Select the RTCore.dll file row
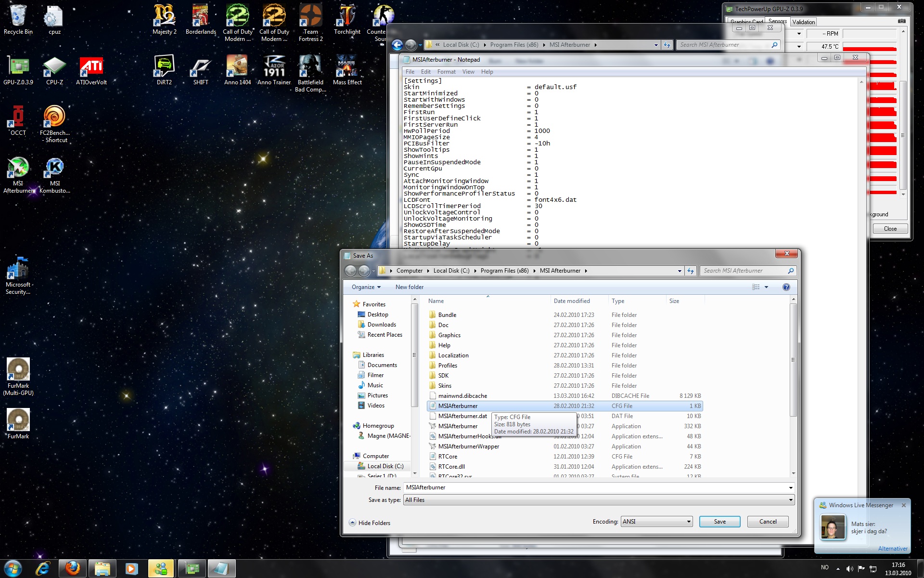924x578 pixels. [565, 467]
